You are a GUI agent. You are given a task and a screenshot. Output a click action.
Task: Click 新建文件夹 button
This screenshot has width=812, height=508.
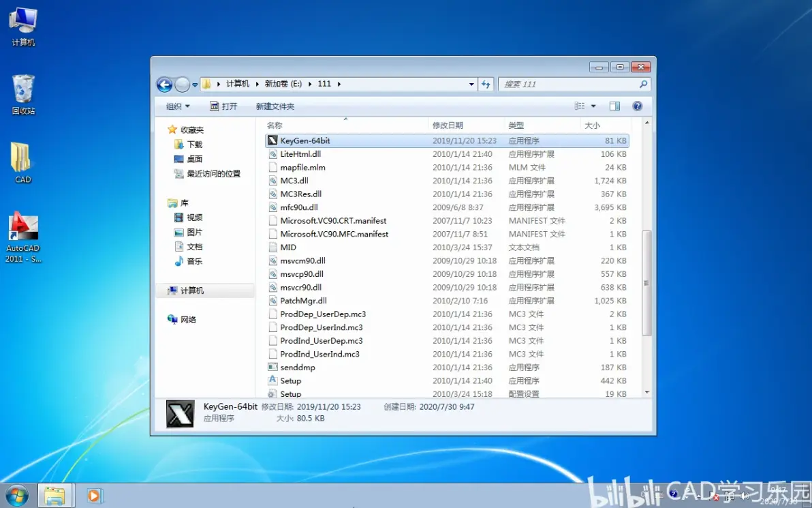point(275,106)
